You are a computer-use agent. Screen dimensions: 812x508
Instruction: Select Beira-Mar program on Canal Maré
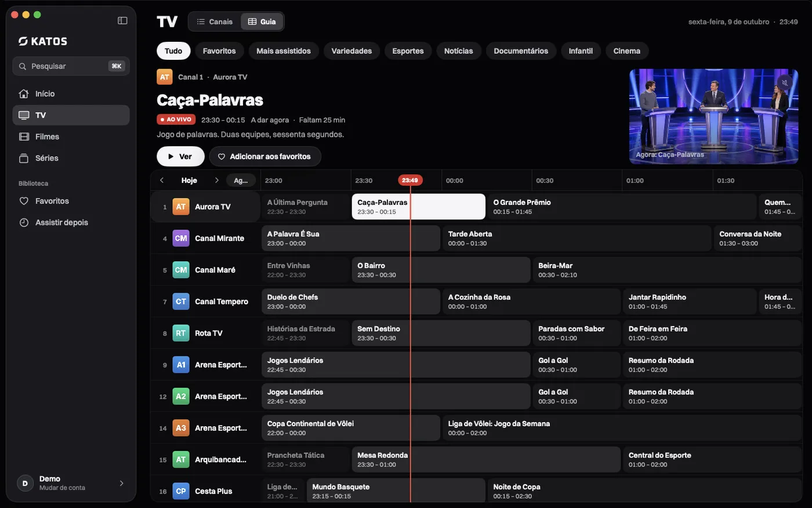pyautogui.click(x=667, y=270)
